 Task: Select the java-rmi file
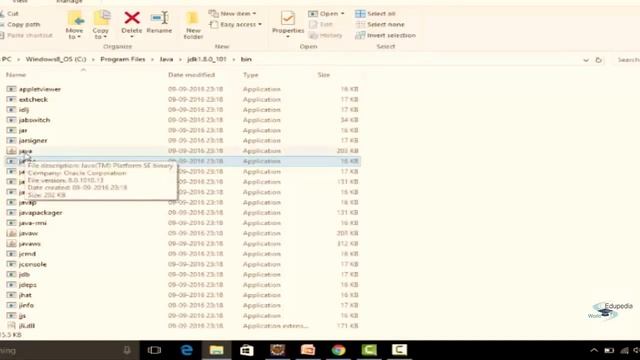(x=33, y=223)
